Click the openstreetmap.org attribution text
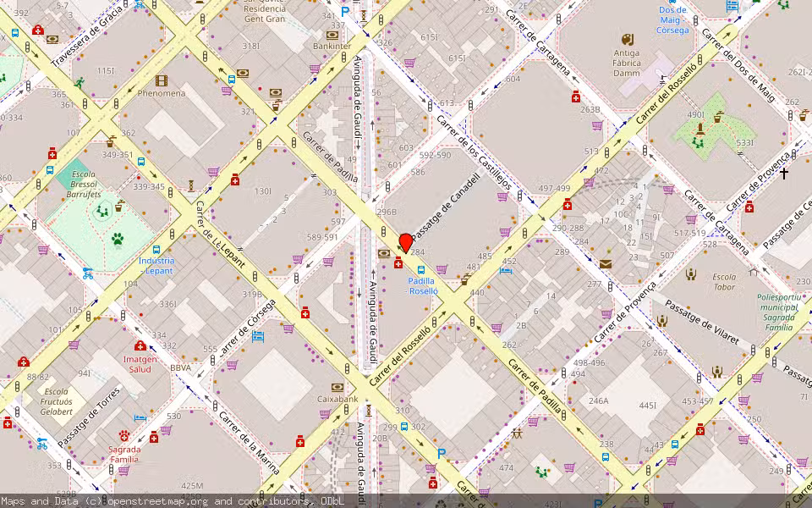Viewport: 812px width, 508px height. click(x=157, y=501)
